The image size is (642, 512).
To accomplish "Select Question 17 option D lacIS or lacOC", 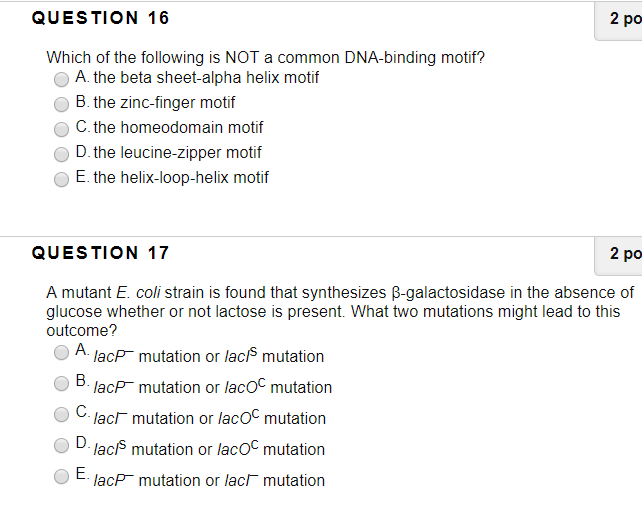I will point(61,446).
